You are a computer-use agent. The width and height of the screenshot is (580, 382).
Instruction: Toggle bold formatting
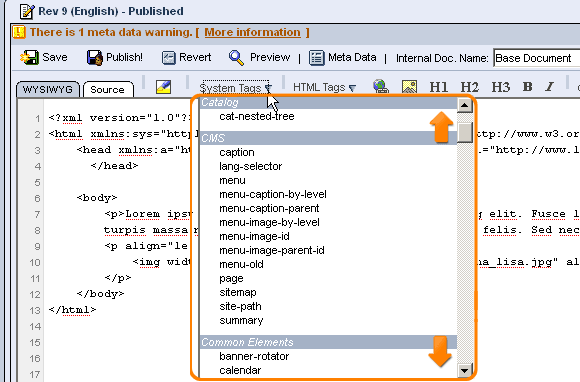(x=527, y=87)
